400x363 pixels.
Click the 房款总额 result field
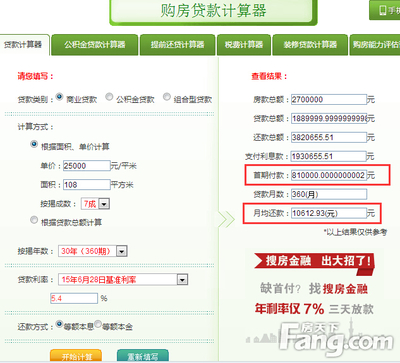click(329, 99)
